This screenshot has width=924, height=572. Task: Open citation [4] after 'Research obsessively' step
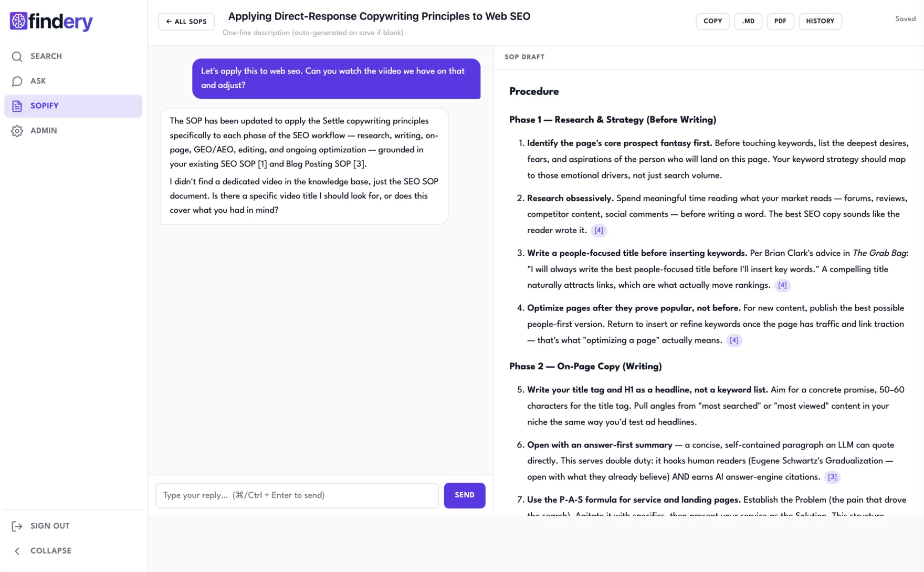pos(598,231)
